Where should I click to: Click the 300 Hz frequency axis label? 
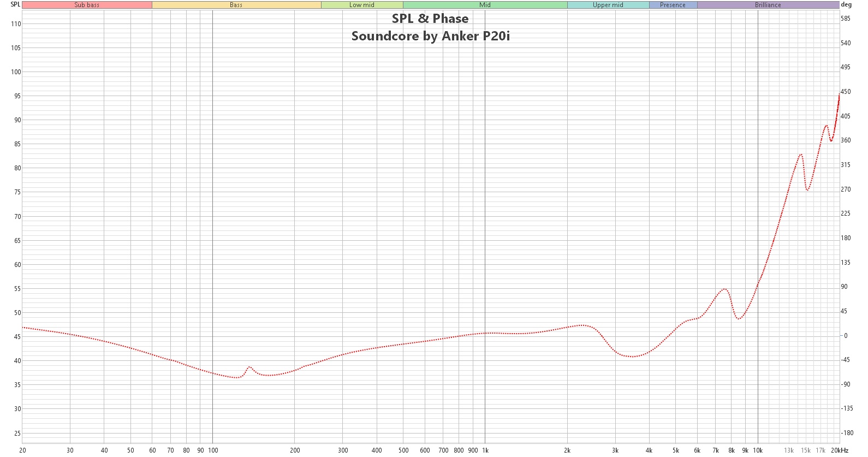343,450
